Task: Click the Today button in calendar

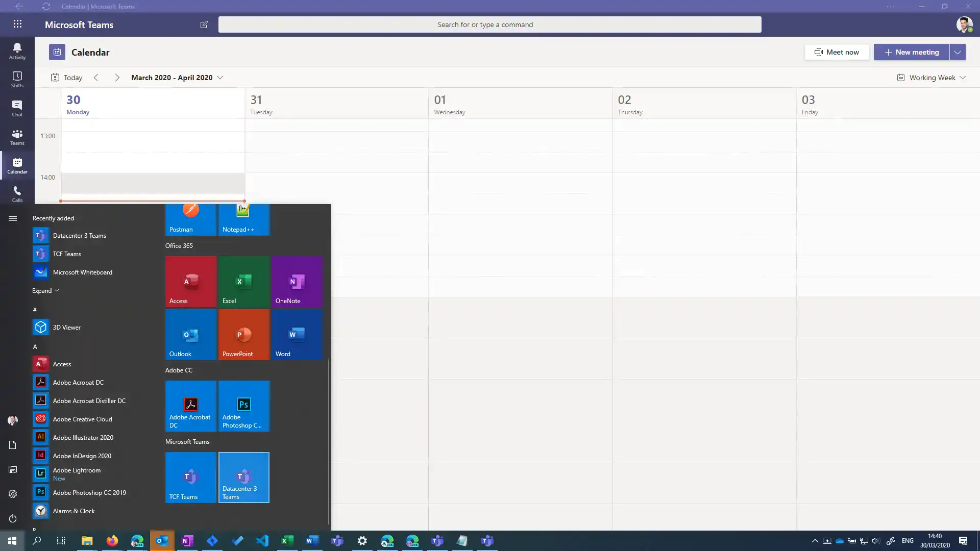Action: pyautogui.click(x=66, y=78)
